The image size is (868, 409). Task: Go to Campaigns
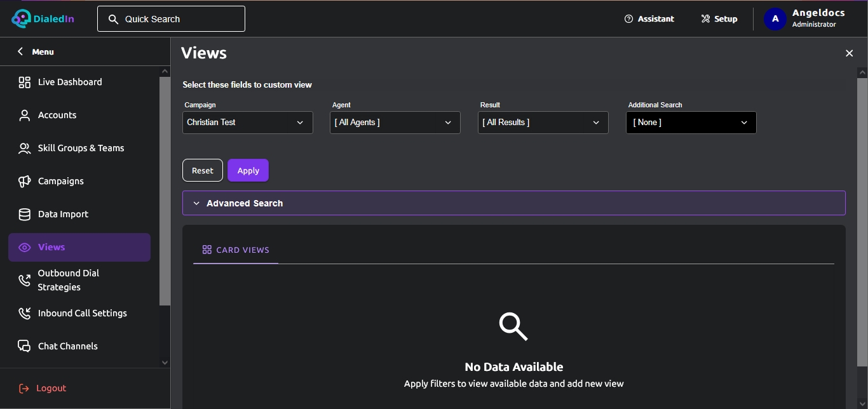tap(79, 181)
